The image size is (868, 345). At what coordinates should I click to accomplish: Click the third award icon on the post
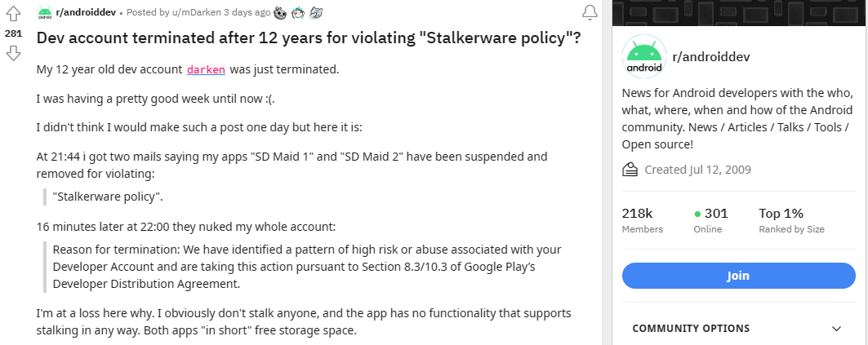point(317,13)
